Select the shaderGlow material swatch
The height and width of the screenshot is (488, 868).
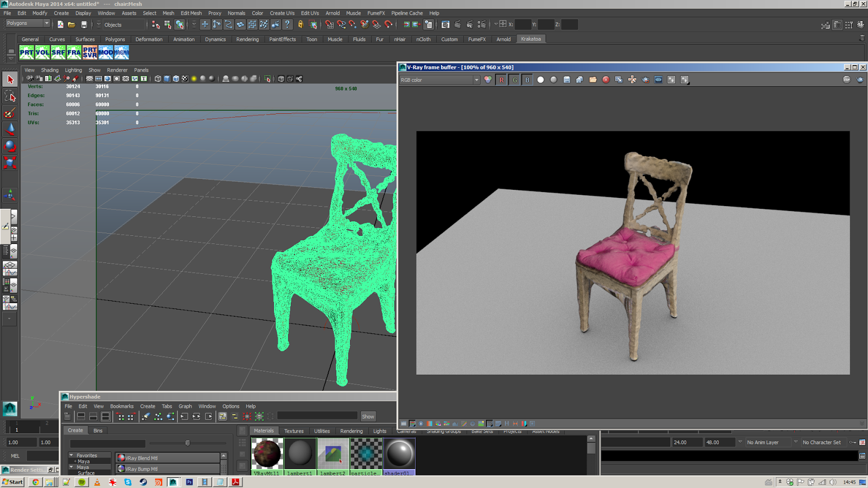pyautogui.click(x=399, y=457)
